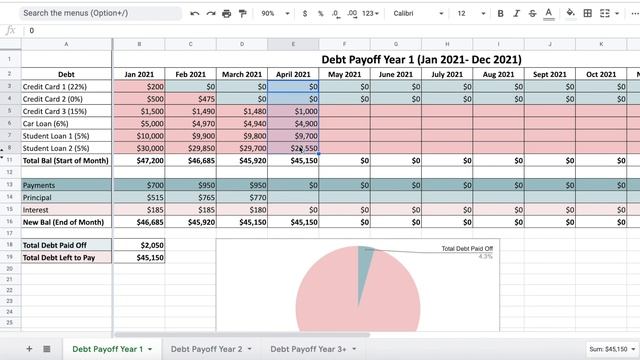
Task: Select the Paint format roller icon
Action: click(242, 13)
